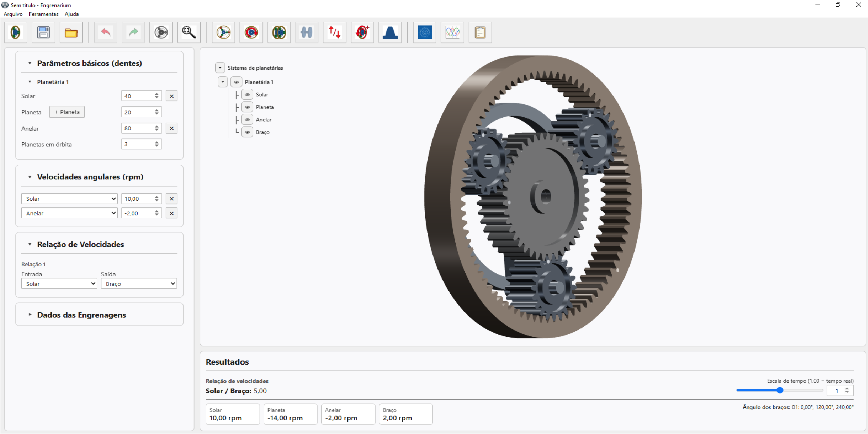This screenshot has height=434, width=868.
Task: Open the Anelar angular velocity dropdown
Action: coord(69,213)
